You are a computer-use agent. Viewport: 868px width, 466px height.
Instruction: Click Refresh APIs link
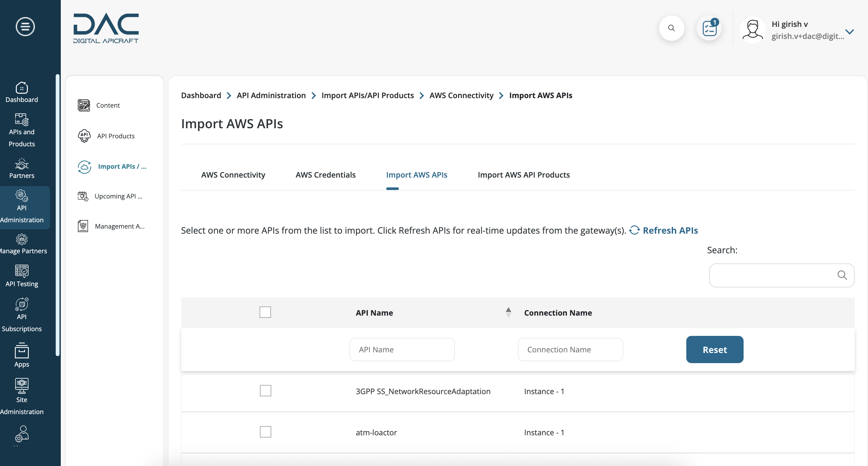click(670, 230)
